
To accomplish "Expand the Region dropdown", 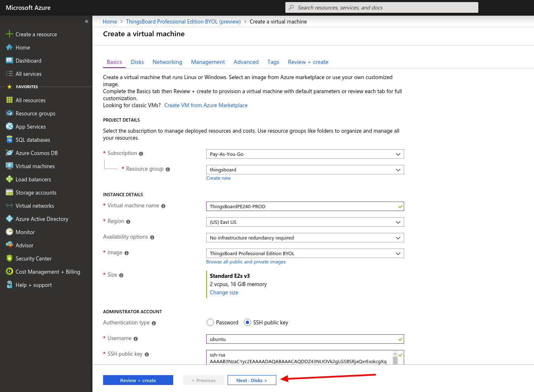I will 305,222.
